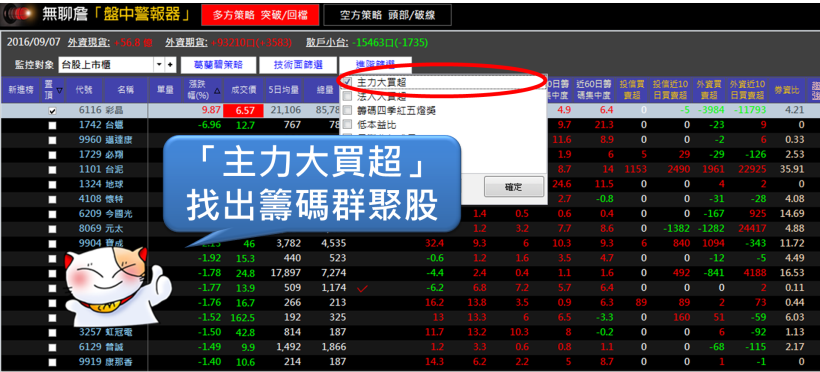
Task: Click the 投信近10日買賣超 column header
Action: [x=670, y=90]
